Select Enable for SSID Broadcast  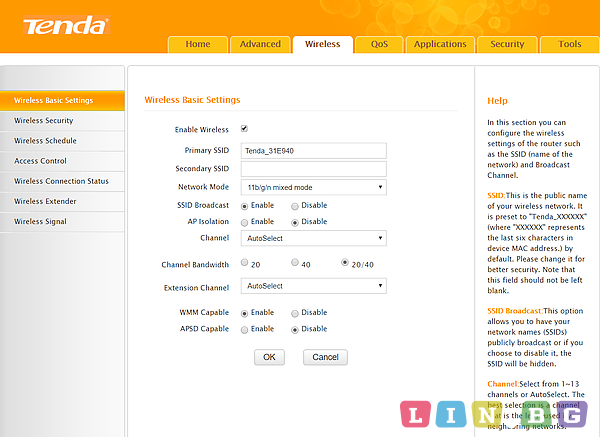click(x=244, y=207)
